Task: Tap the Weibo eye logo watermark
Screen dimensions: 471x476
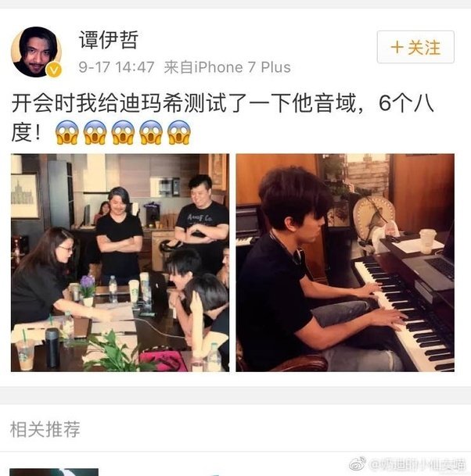Action: coord(358,463)
